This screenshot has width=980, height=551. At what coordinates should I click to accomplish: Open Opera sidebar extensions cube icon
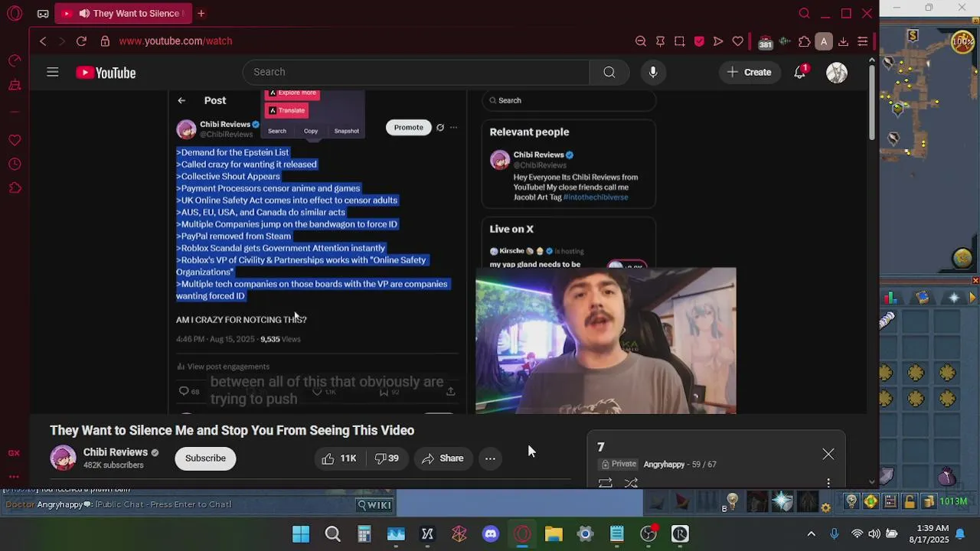click(x=15, y=188)
